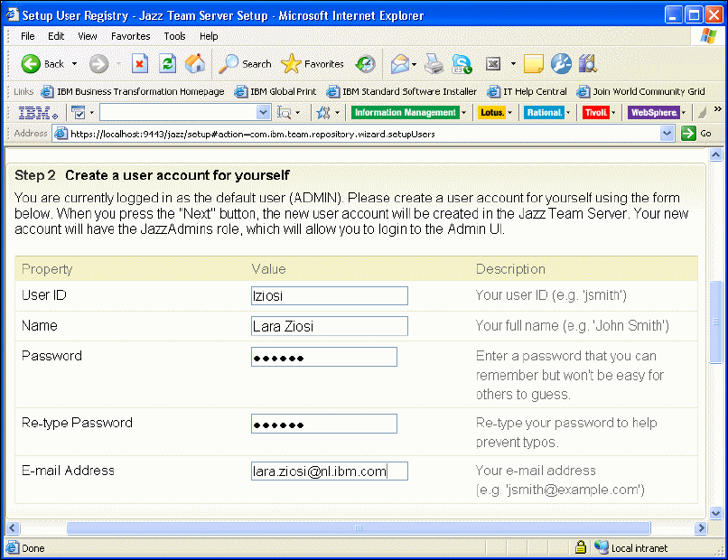Click the Forward arrow icon
728x560 pixels.
[x=98, y=64]
